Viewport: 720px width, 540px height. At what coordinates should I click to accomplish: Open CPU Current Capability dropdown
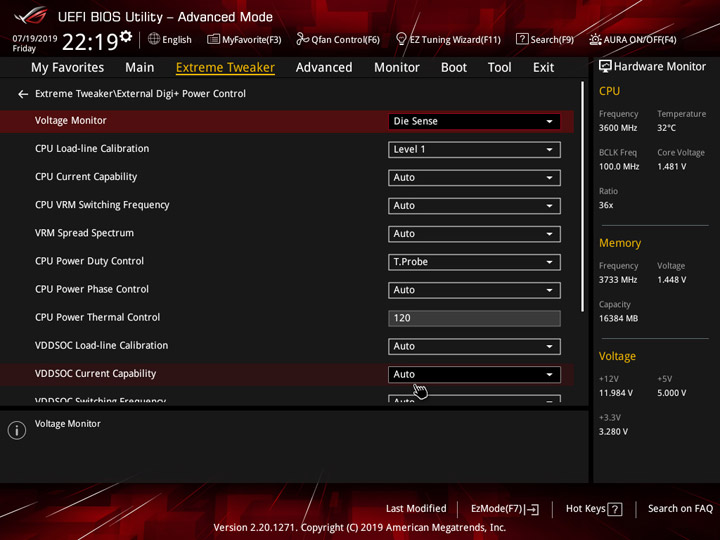pyautogui.click(x=474, y=178)
